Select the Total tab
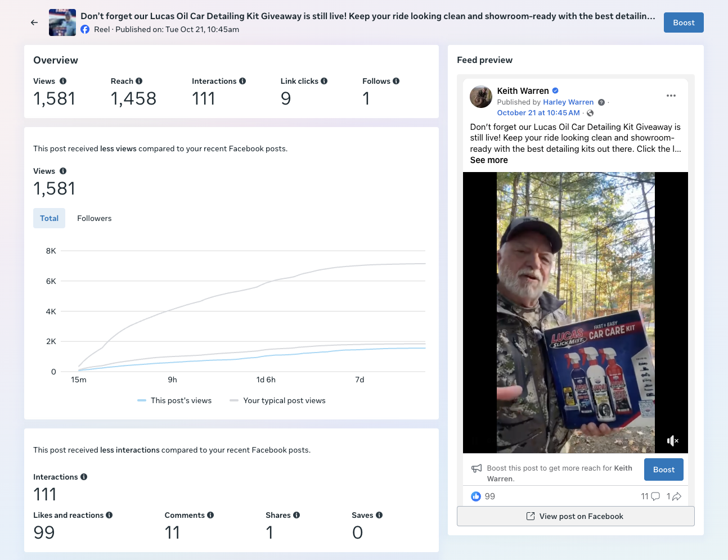This screenshot has width=728, height=560. tap(49, 218)
